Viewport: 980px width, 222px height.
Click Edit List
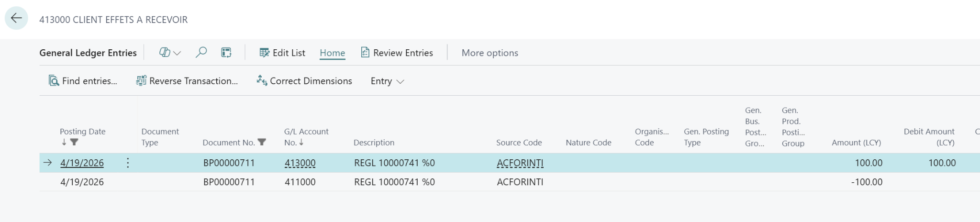(282, 53)
